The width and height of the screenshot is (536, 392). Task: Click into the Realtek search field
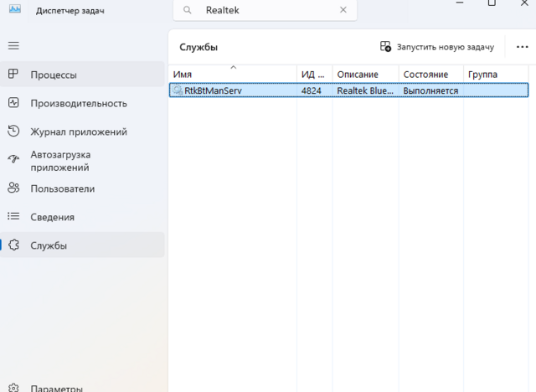[x=268, y=10]
